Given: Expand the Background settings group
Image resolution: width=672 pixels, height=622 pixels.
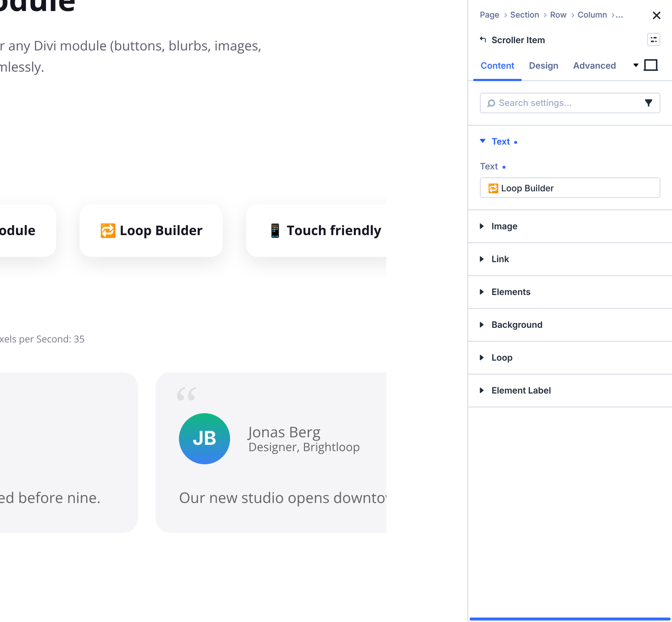Looking at the screenshot, I should tap(570, 325).
